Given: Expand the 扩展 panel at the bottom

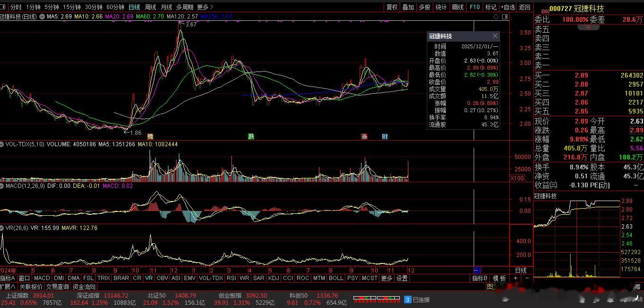Looking at the screenshot, I should click(8, 287).
